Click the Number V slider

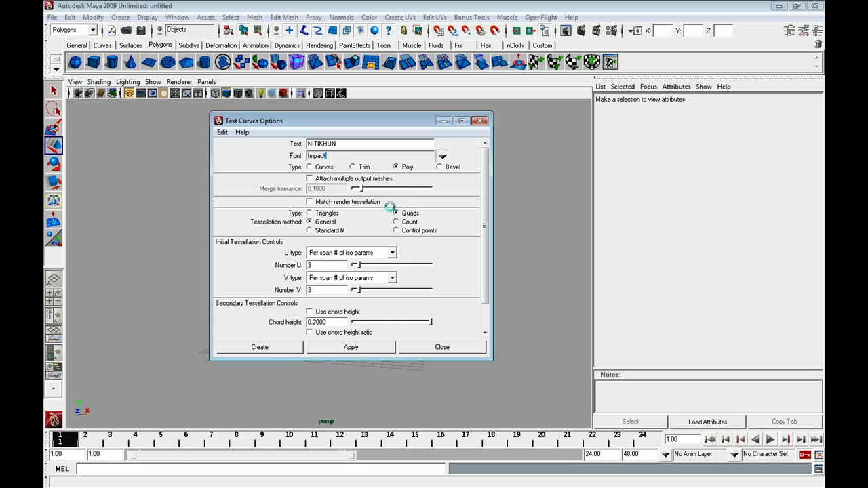click(x=391, y=290)
